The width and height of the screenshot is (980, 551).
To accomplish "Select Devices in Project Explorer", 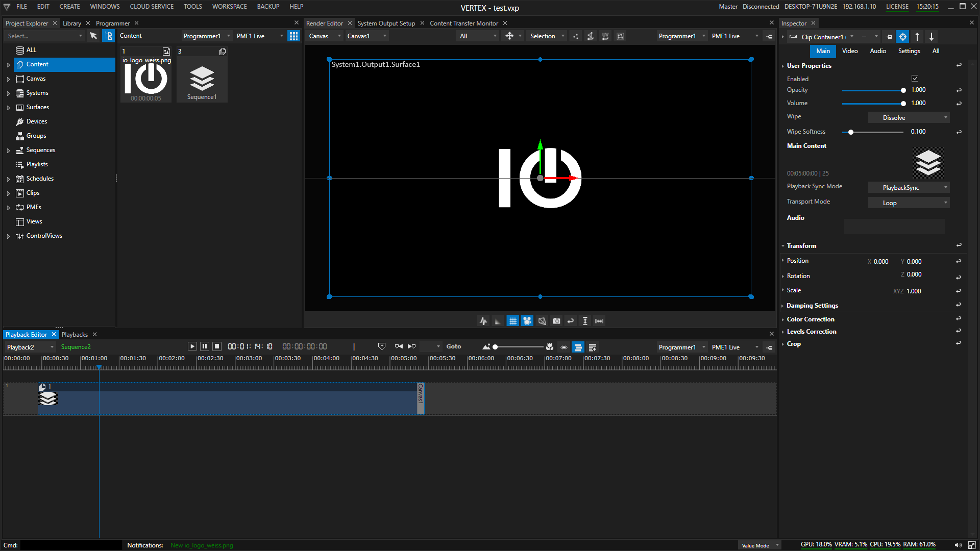I will [37, 121].
